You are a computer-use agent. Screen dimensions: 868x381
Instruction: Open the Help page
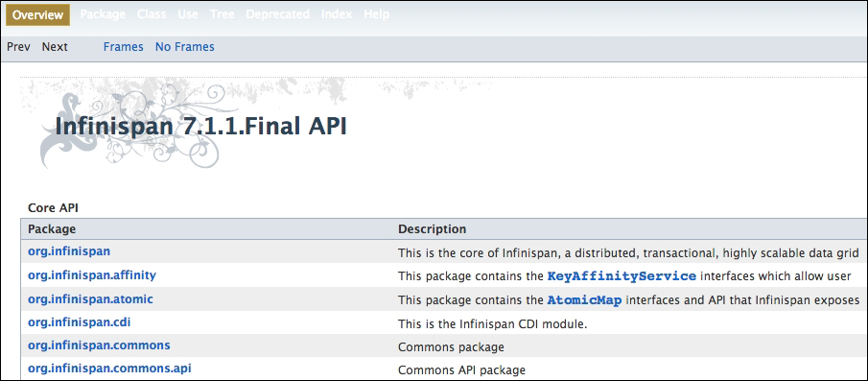(376, 14)
